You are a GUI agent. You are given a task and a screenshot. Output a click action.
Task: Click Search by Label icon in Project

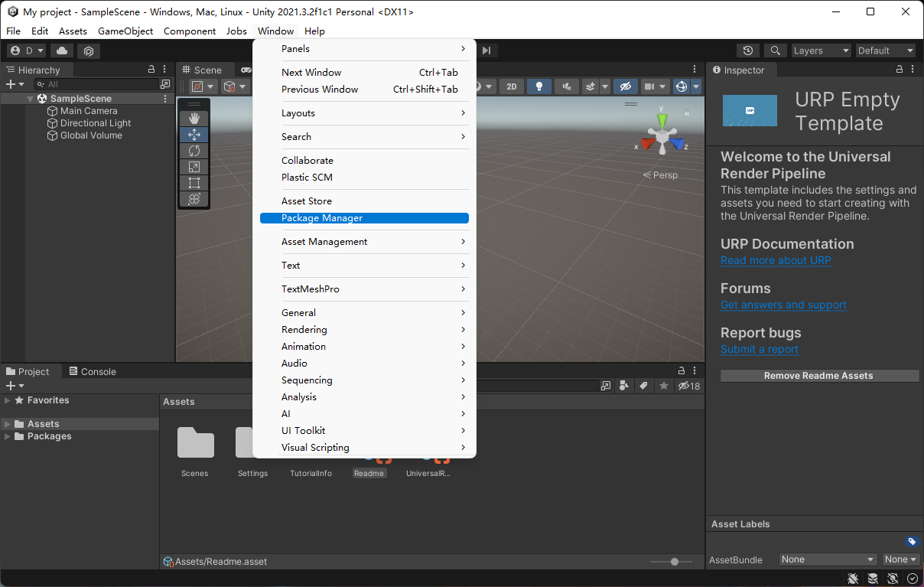click(x=644, y=386)
